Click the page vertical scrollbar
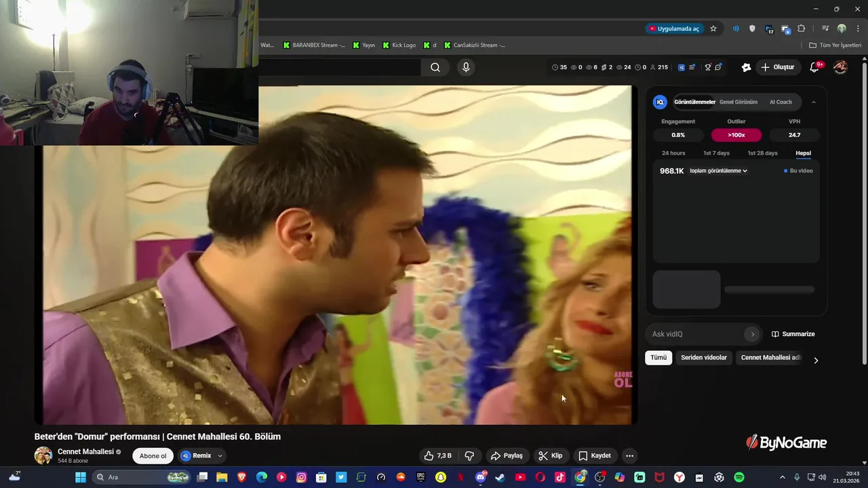Viewport: 868px width, 488px height. tap(864, 212)
